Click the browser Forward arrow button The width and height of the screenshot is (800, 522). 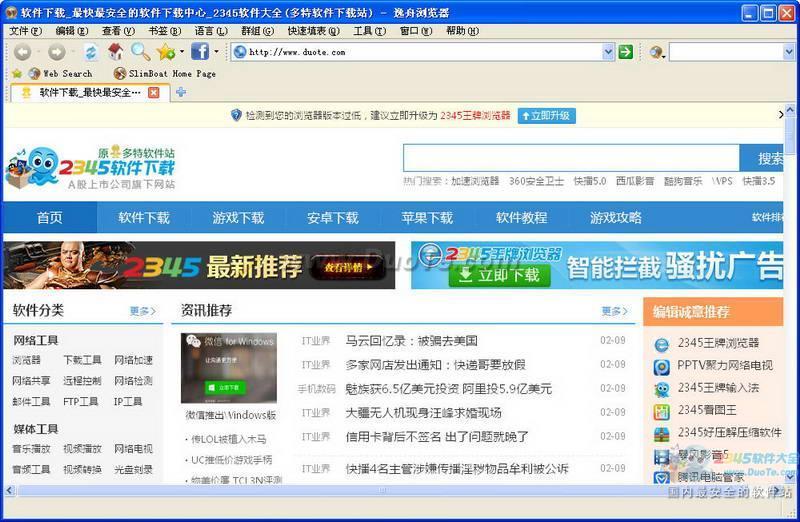(56, 52)
